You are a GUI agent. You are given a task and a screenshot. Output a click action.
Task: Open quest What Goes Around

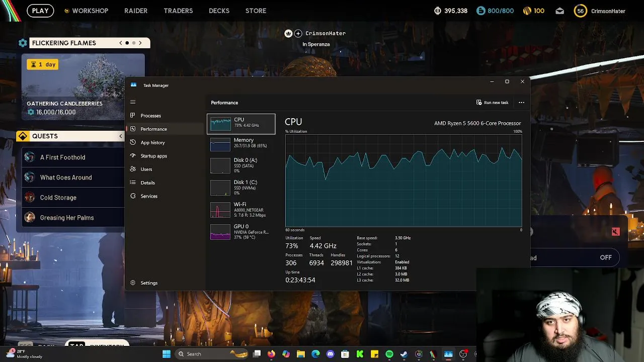click(73, 177)
